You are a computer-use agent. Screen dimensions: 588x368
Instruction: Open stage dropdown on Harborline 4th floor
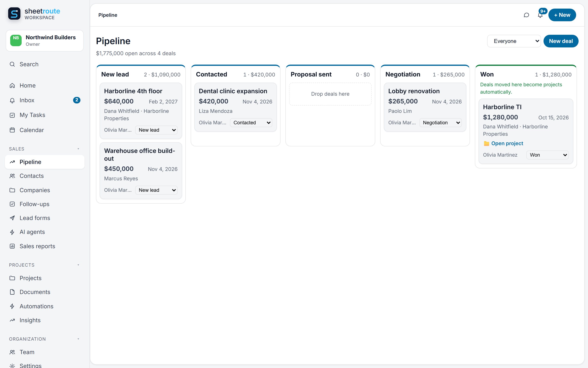(x=156, y=130)
